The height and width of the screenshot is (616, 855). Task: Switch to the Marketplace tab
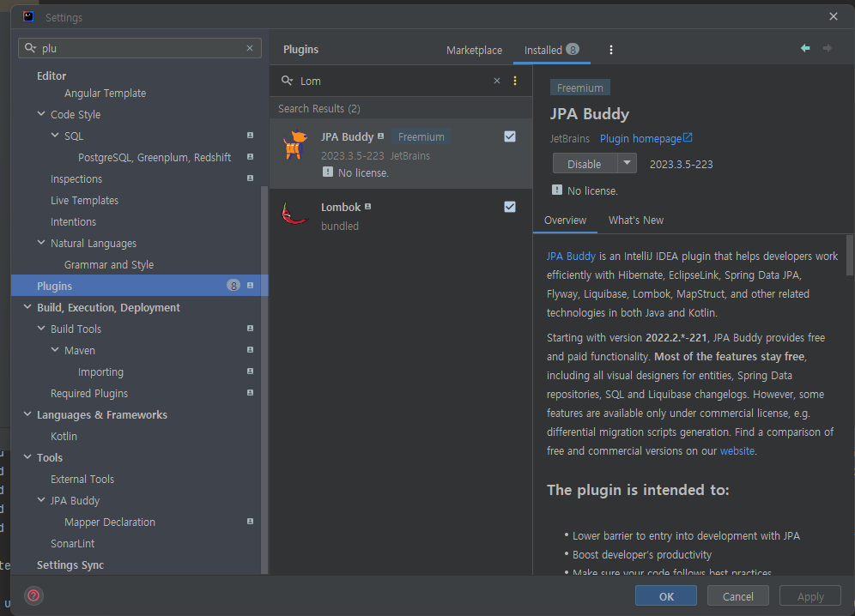pyautogui.click(x=474, y=50)
